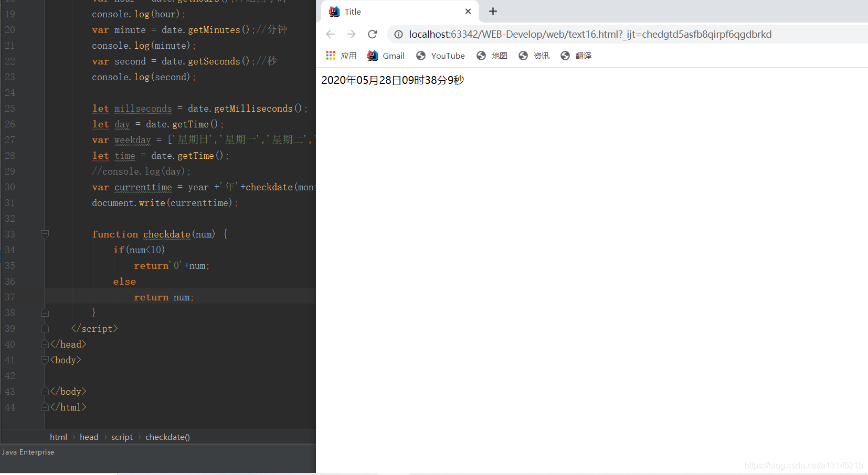Open a new browser tab

click(493, 12)
